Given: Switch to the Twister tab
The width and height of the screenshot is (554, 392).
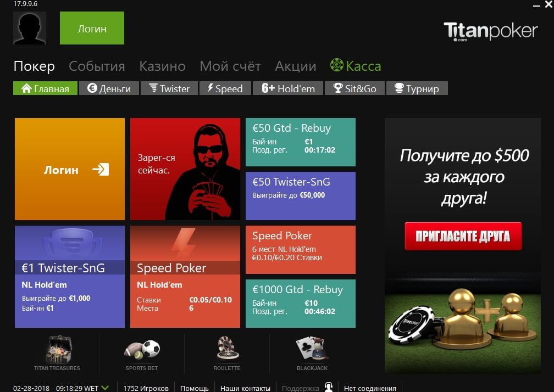Looking at the screenshot, I should click(x=169, y=88).
